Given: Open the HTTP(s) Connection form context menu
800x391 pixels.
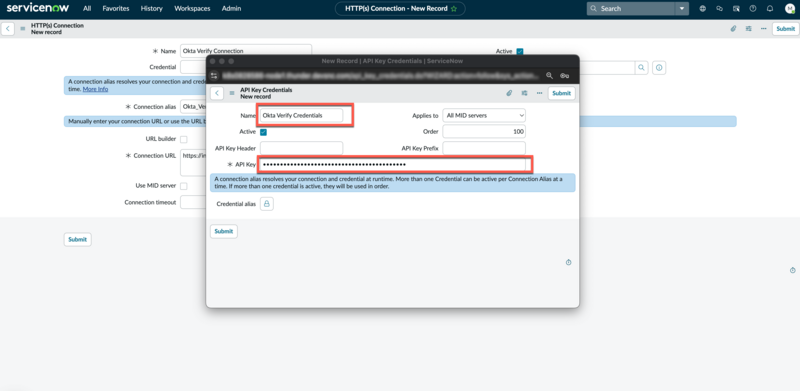Looking at the screenshot, I should point(22,29).
